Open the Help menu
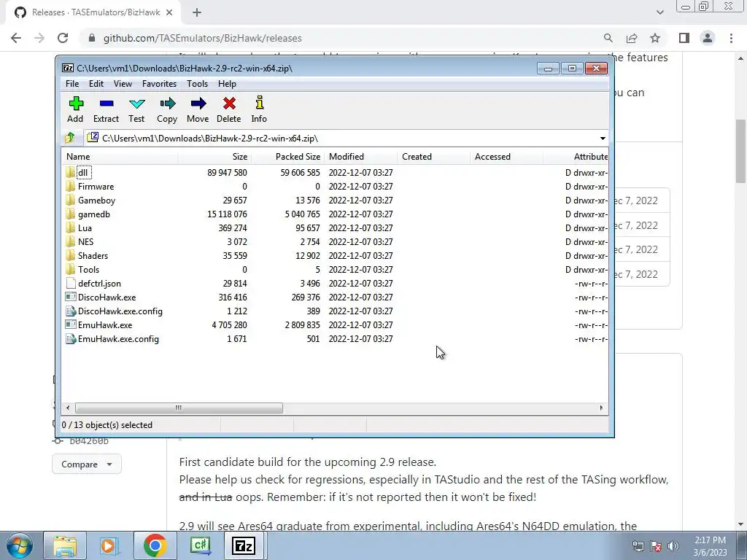747x560 pixels. 228,84
